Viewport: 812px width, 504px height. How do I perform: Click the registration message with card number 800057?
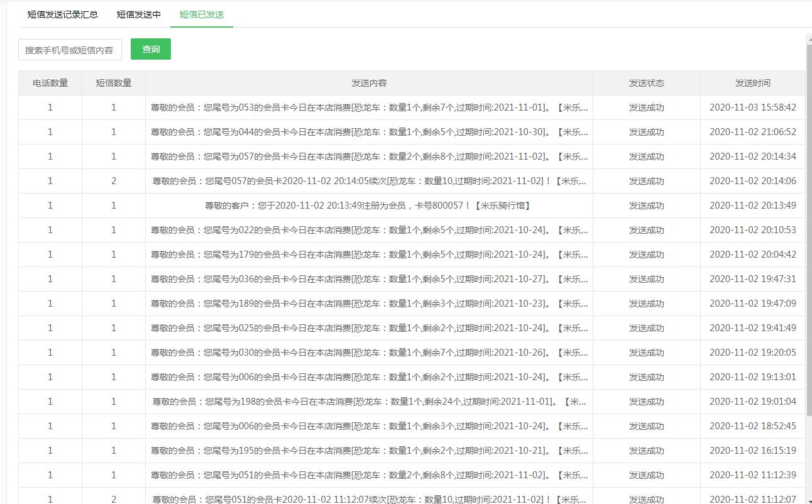(x=369, y=205)
